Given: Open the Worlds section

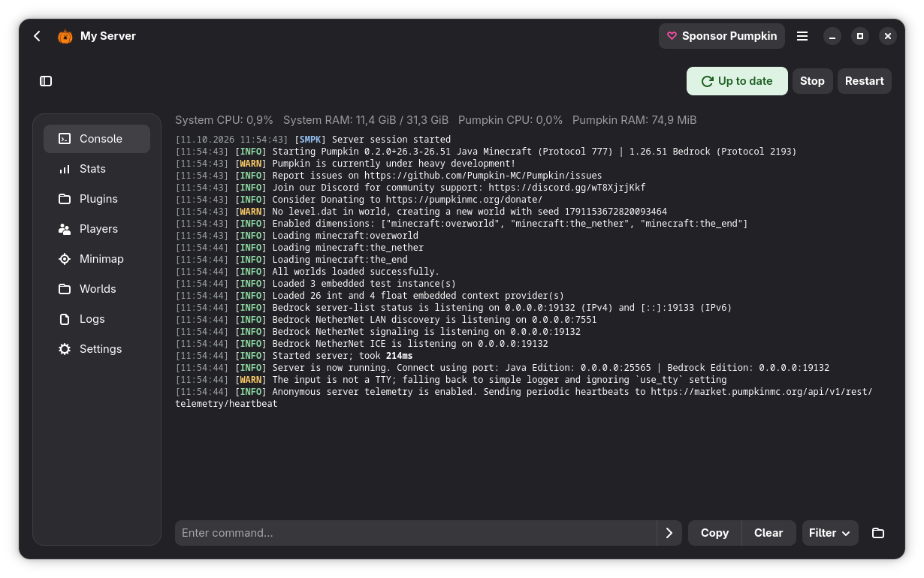Looking at the screenshot, I should [97, 289].
